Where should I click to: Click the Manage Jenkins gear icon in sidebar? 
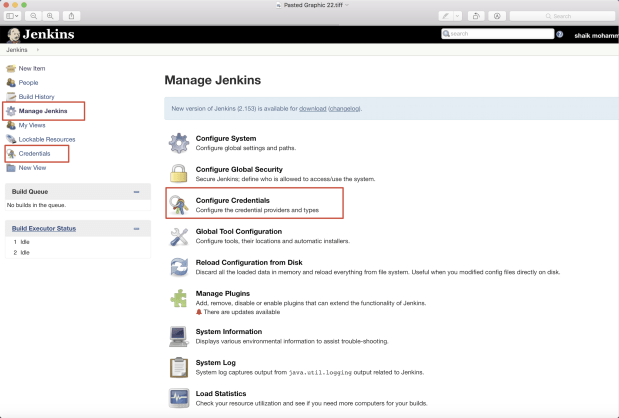click(11, 111)
